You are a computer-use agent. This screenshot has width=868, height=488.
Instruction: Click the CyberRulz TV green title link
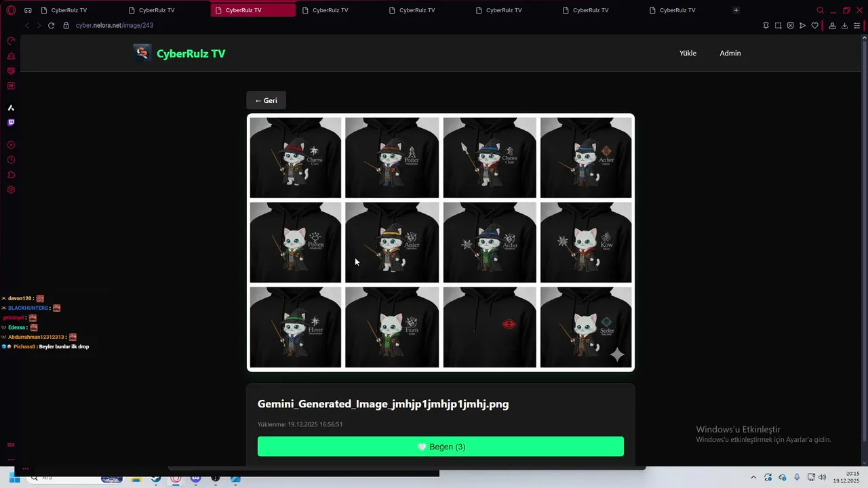click(x=191, y=54)
